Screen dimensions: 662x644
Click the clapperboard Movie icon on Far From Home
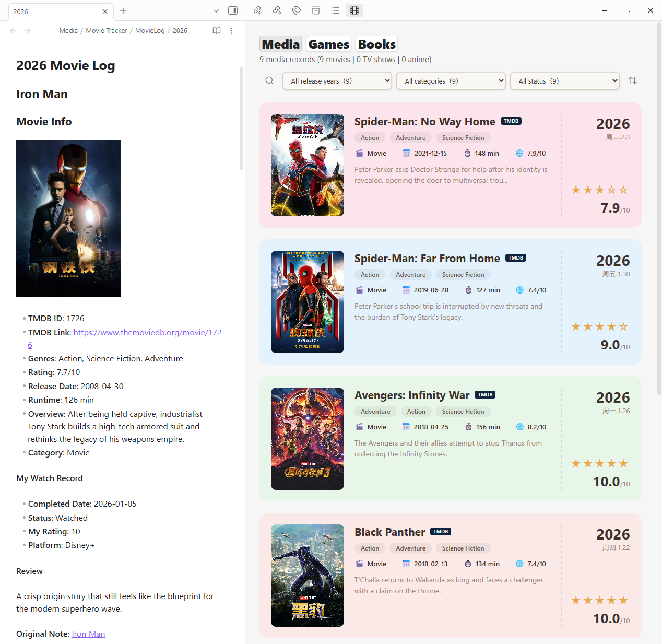point(359,290)
